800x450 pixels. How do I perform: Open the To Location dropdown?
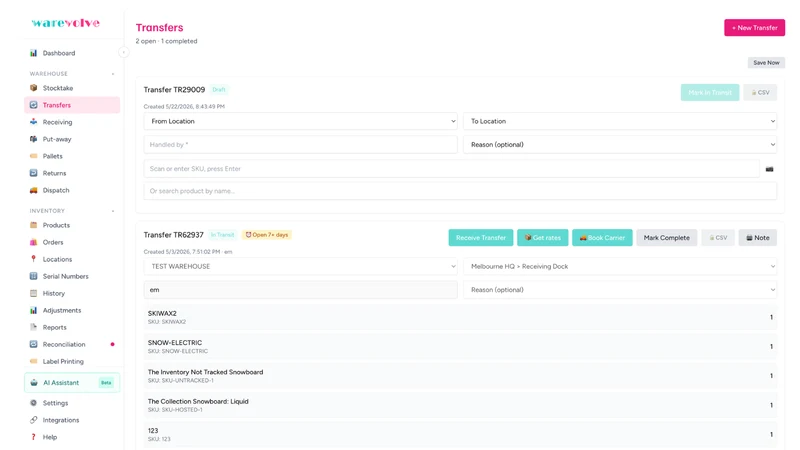pyautogui.click(x=620, y=121)
